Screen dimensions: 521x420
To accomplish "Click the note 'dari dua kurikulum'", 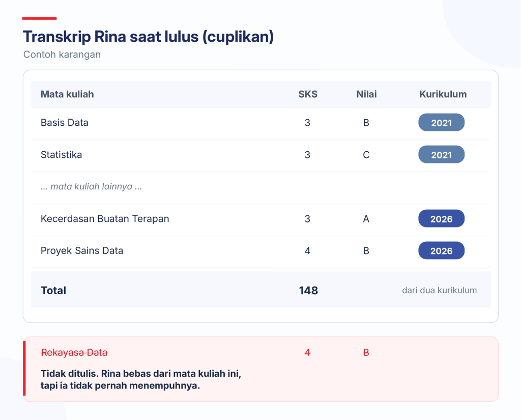I will [439, 290].
